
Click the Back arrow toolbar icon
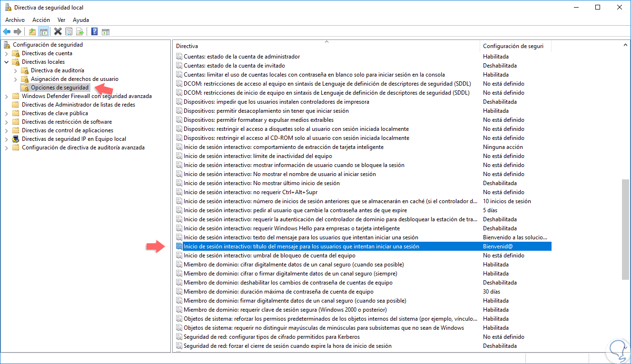pyautogui.click(x=7, y=32)
